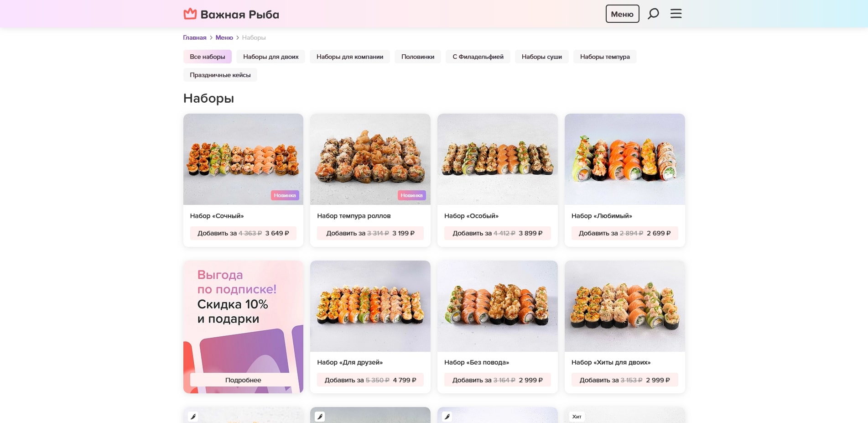This screenshot has width=868, height=423.
Task: Click the Новинка badge on Набор темпура роллов
Action: [x=412, y=195]
